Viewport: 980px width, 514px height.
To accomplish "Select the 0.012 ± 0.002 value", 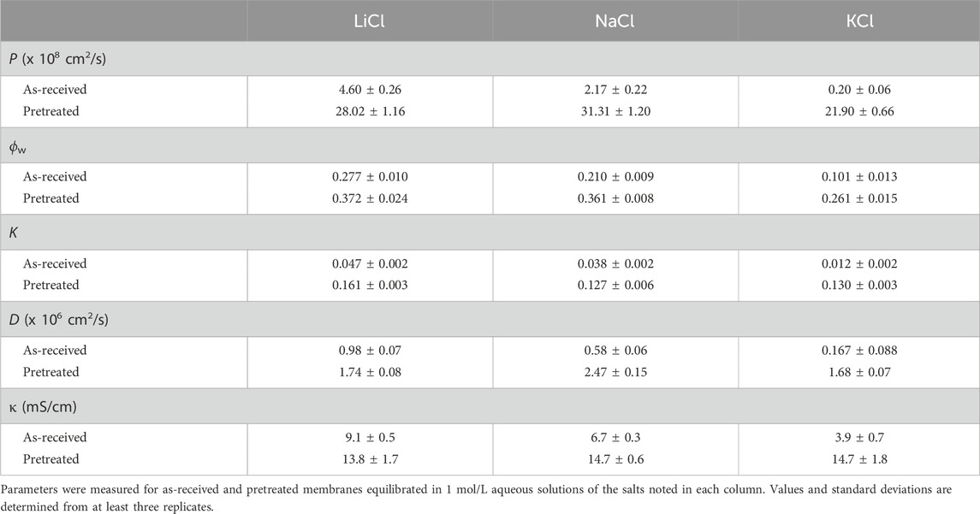I will (x=858, y=263).
